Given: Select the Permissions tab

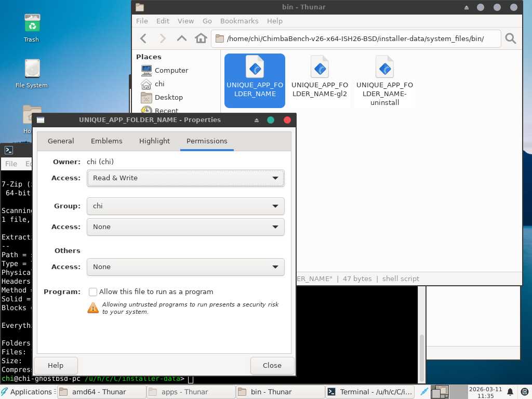Looking at the screenshot, I should click(x=207, y=141).
